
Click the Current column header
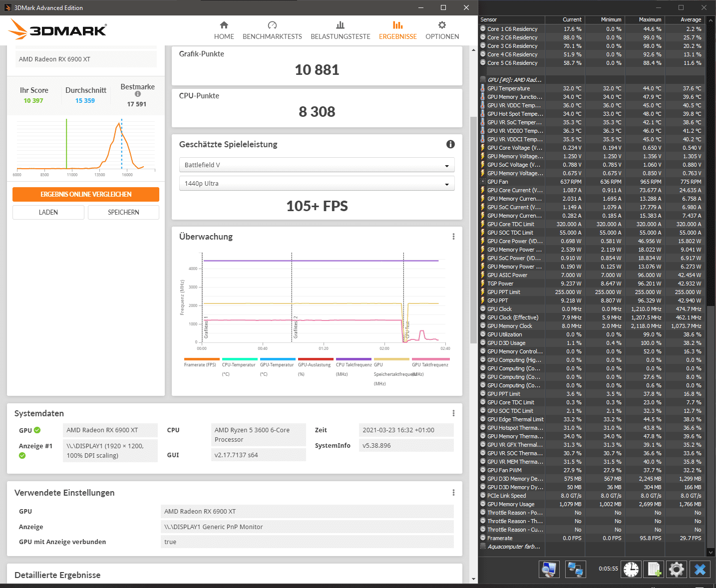click(565, 19)
